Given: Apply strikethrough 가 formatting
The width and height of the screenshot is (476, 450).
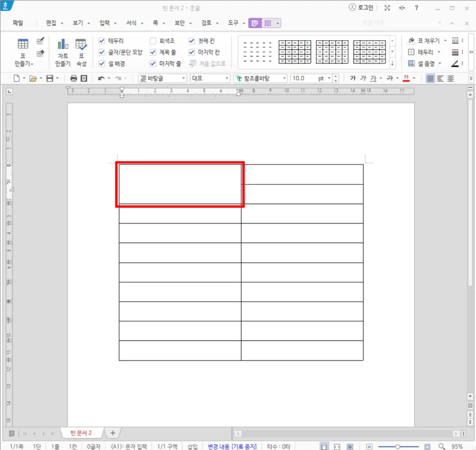Looking at the screenshot, I should point(389,78).
